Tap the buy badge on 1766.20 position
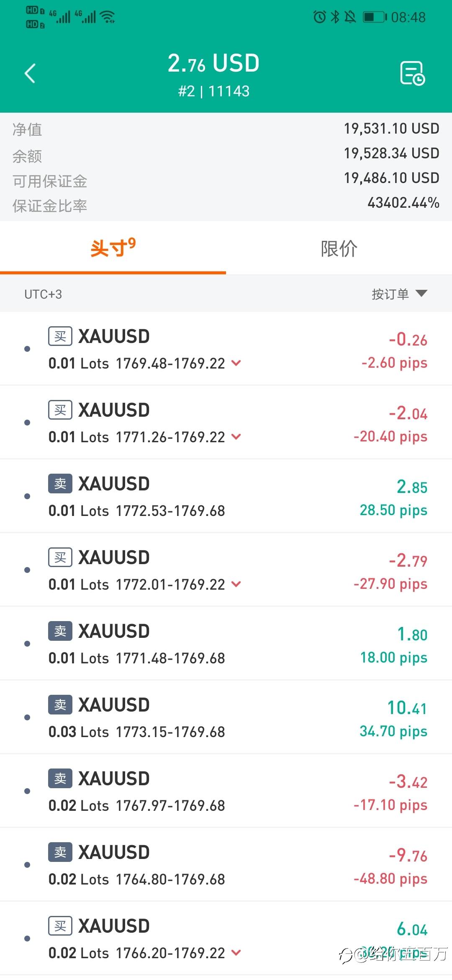The height and width of the screenshot is (980, 452). 60,926
